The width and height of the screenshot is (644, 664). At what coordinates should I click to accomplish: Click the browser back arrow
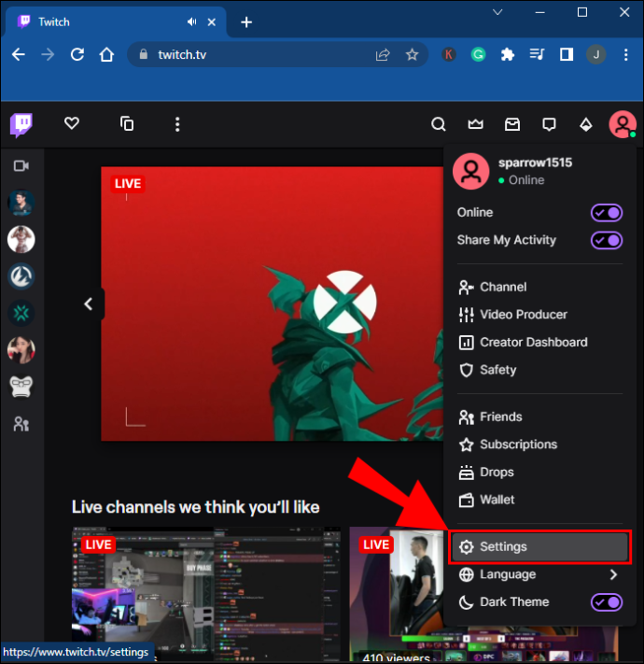[x=19, y=54]
